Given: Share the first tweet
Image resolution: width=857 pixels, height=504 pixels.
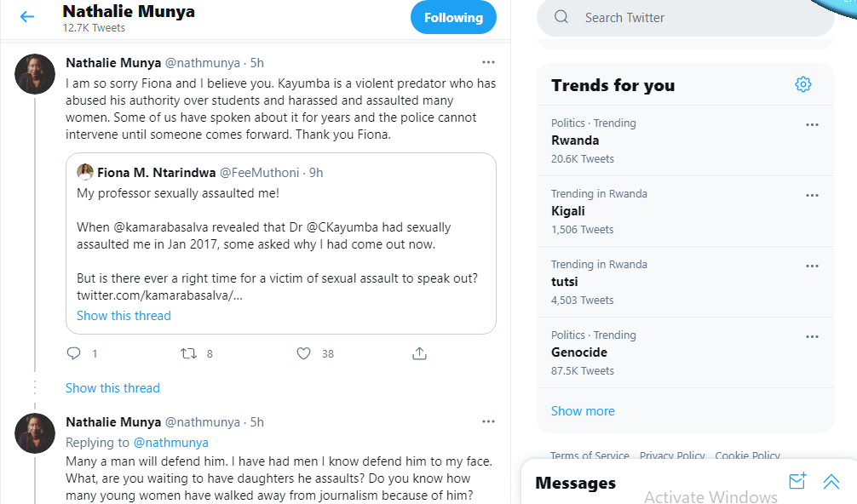Looking at the screenshot, I should (419, 353).
